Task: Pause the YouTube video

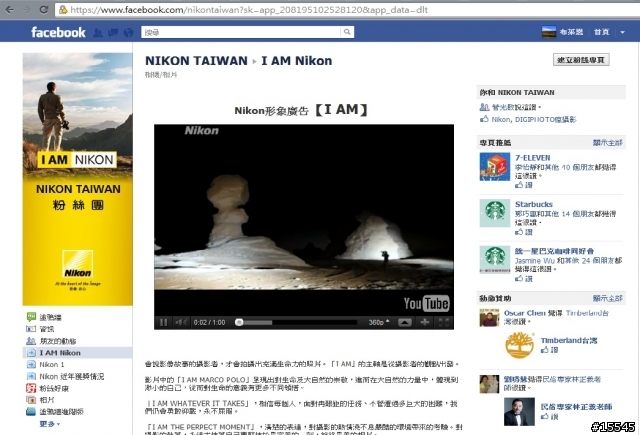Action: (x=163, y=322)
